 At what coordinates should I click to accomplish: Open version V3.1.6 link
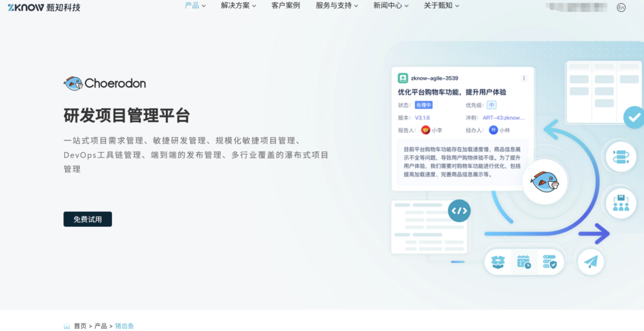pyautogui.click(x=422, y=117)
